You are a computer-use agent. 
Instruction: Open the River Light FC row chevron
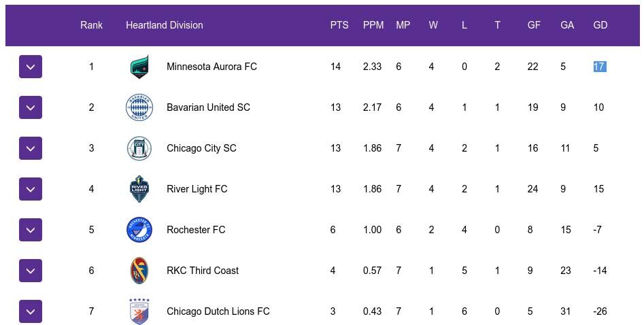31,189
